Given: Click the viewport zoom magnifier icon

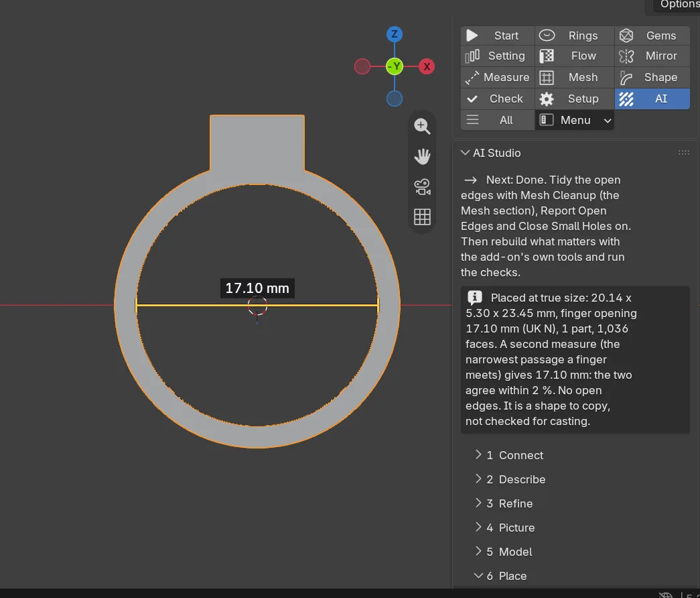Looking at the screenshot, I should 422,126.
